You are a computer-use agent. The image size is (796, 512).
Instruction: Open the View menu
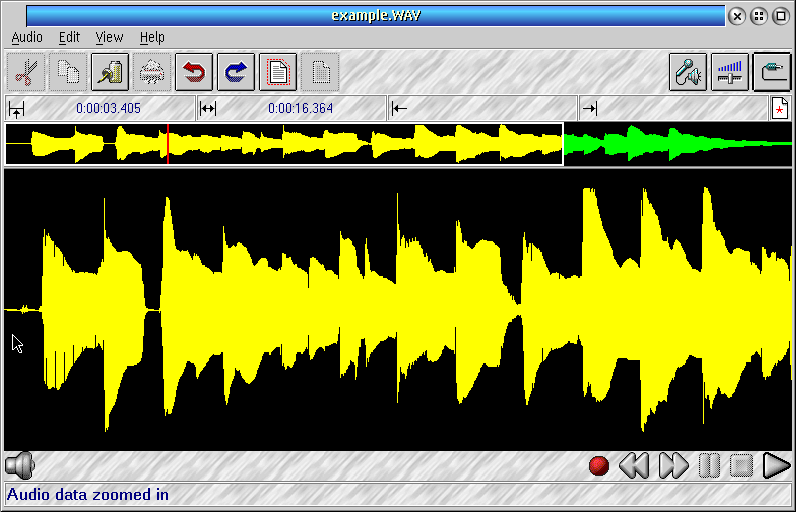[x=109, y=37]
